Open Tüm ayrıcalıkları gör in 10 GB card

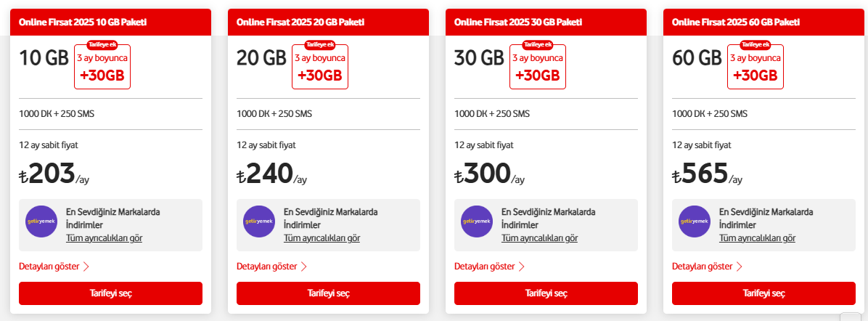[105, 237]
